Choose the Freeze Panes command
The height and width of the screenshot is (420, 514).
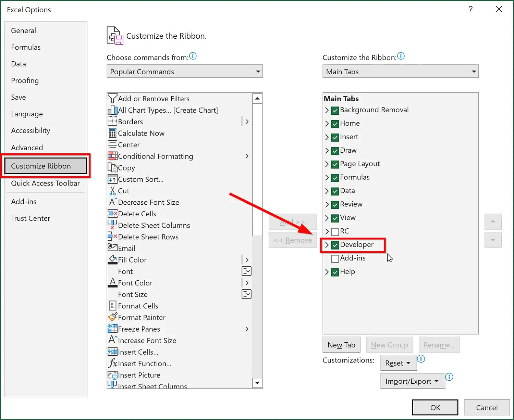click(139, 329)
